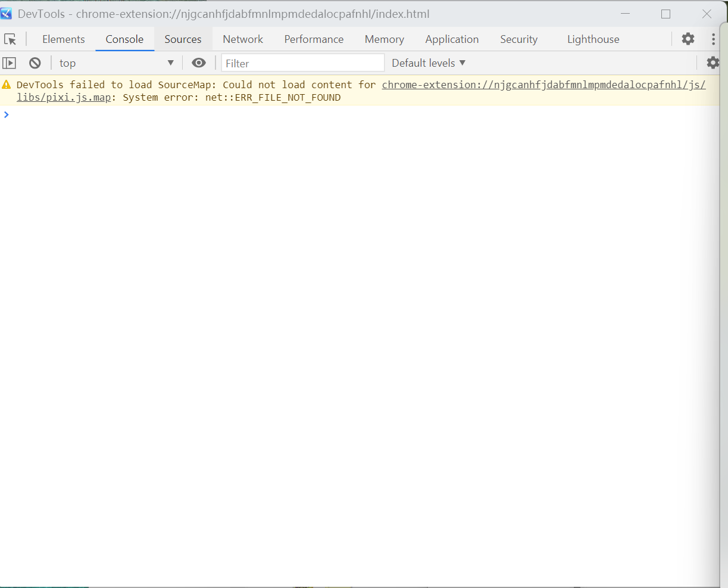Maximize the DevTools window
This screenshot has width=728, height=588.
point(666,14)
